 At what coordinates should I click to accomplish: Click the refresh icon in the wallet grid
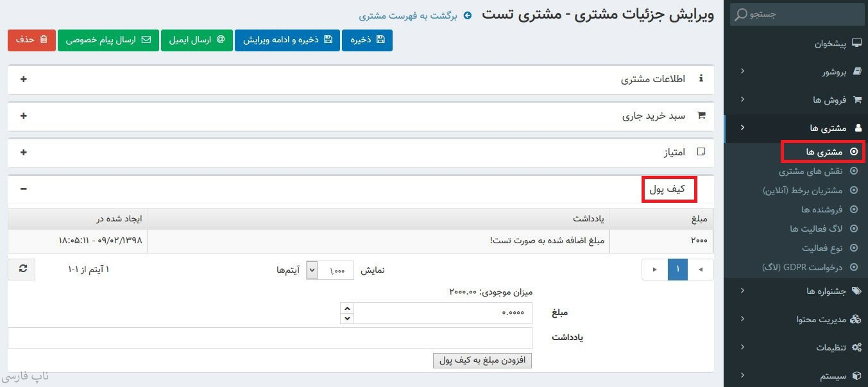tap(22, 270)
